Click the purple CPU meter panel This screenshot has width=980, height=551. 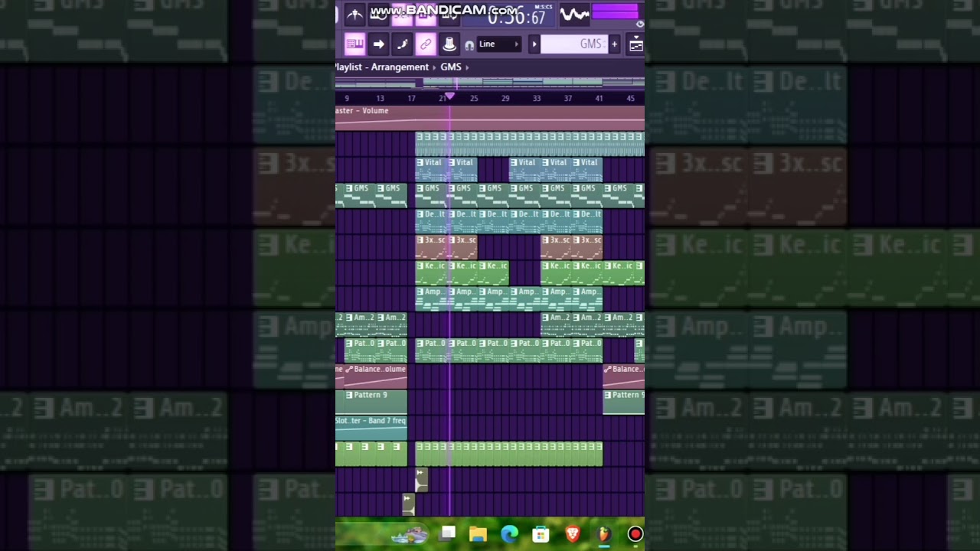coord(615,11)
